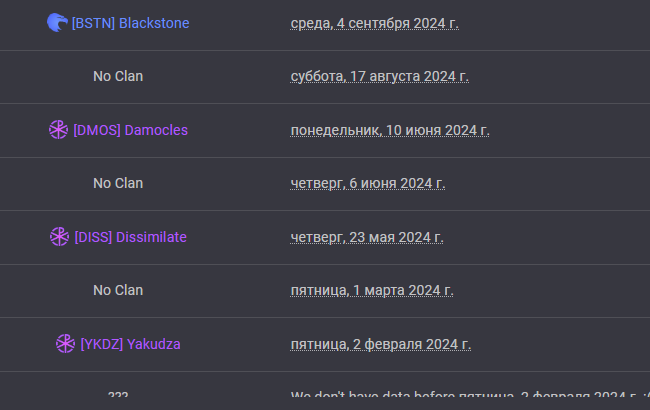
Task: Open the [YKDZ] Yakudza clan link
Action: [x=130, y=344]
